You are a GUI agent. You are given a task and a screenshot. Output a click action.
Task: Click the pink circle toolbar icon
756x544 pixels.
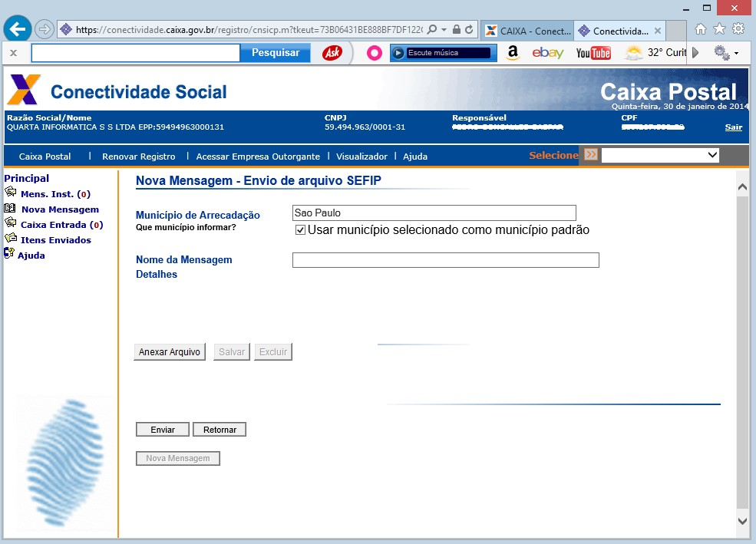pyautogui.click(x=374, y=52)
